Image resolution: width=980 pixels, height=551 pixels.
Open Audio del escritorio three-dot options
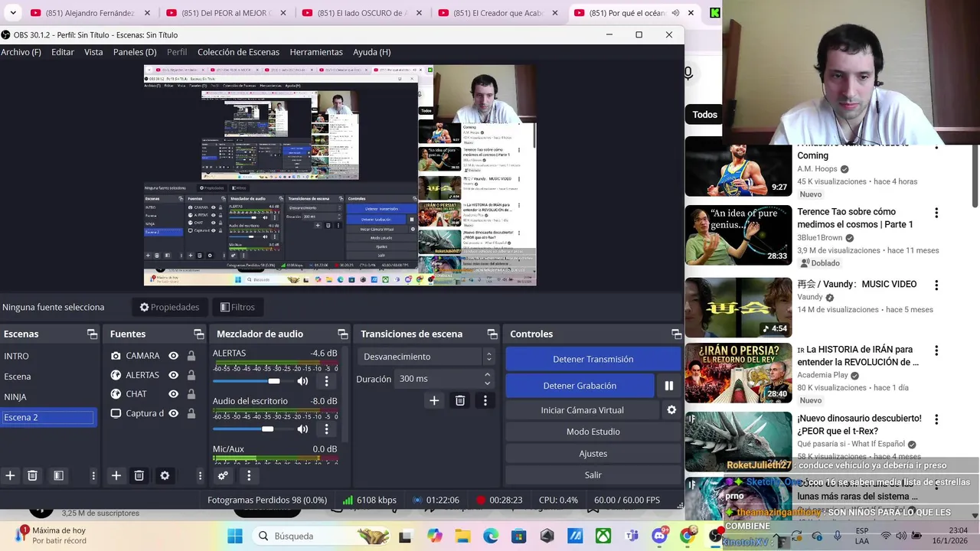[x=326, y=429]
